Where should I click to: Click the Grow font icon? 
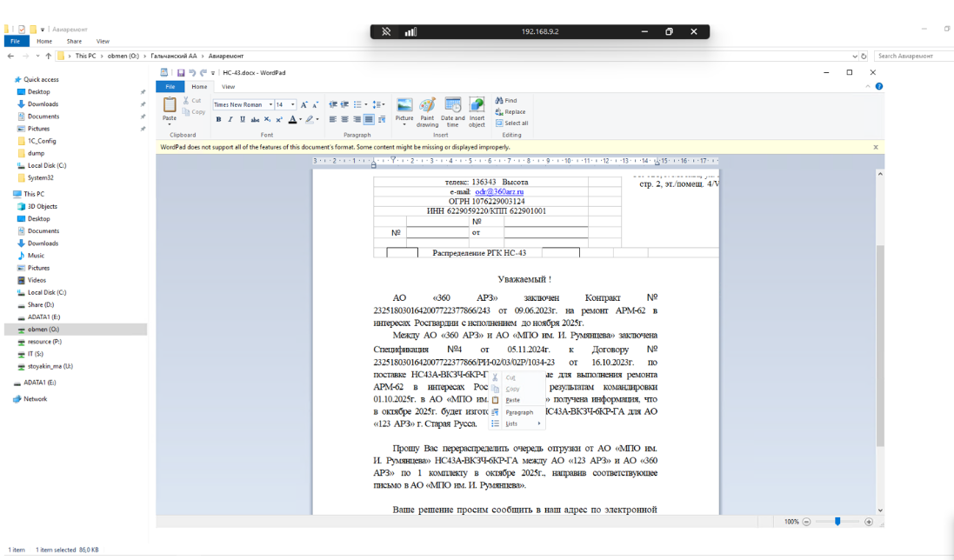tap(304, 104)
